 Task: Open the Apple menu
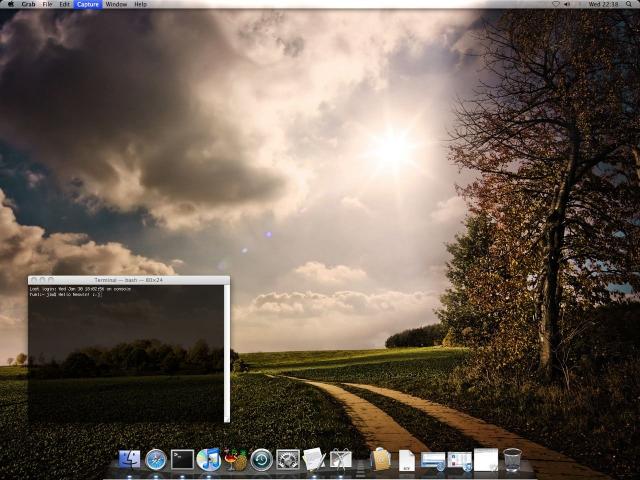[x=11, y=4]
